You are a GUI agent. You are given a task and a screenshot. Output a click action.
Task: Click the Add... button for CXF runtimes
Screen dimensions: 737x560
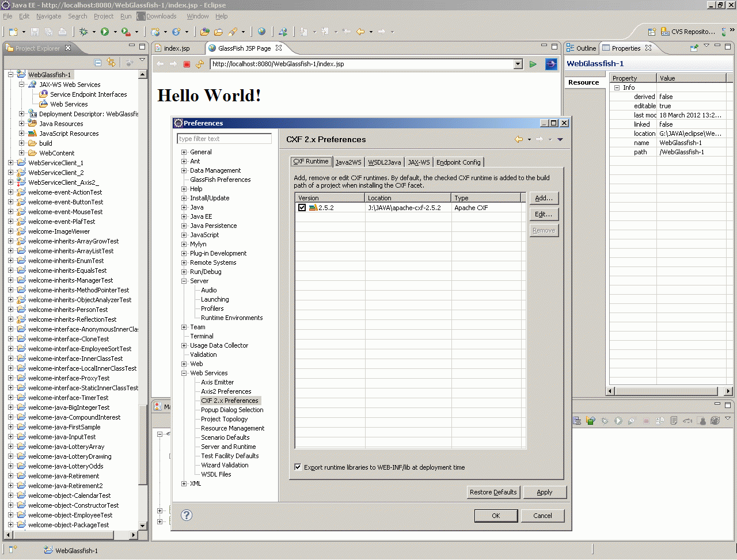[544, 198]
